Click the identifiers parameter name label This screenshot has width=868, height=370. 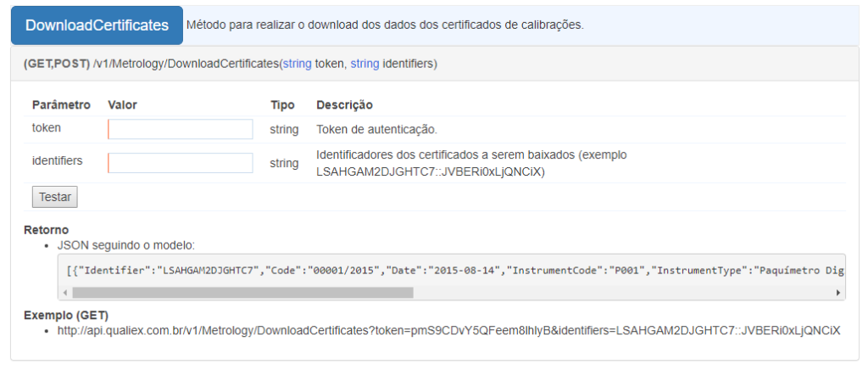tap(57, 160)
